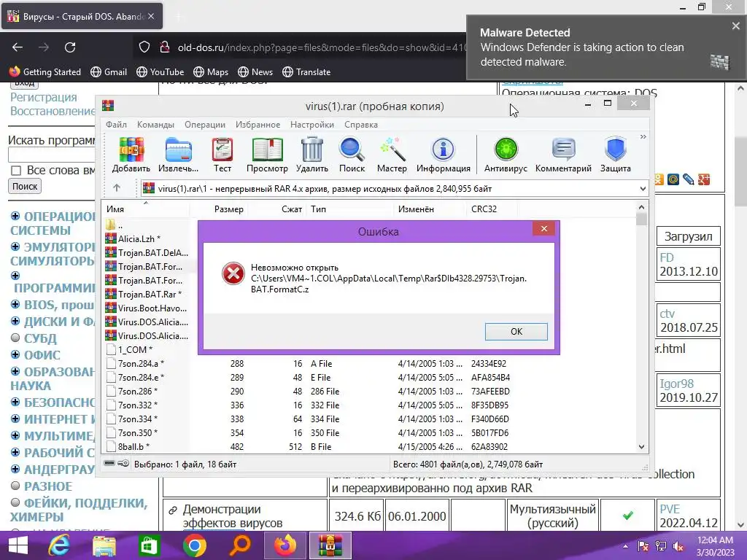Open the Translate bookmark
747x560 pixels.
pyautogui.click(x=306, y=72)
